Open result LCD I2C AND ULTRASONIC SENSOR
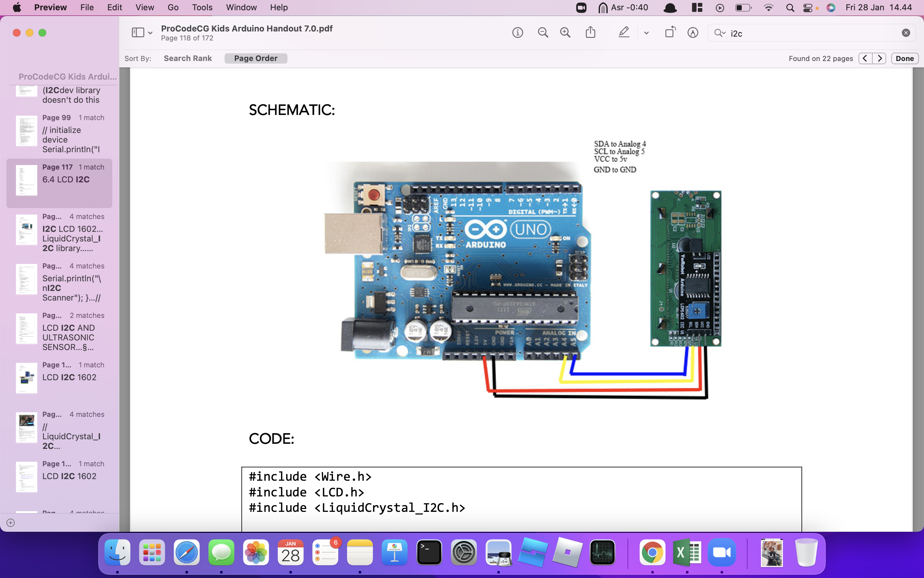 (x=60, y=332)
